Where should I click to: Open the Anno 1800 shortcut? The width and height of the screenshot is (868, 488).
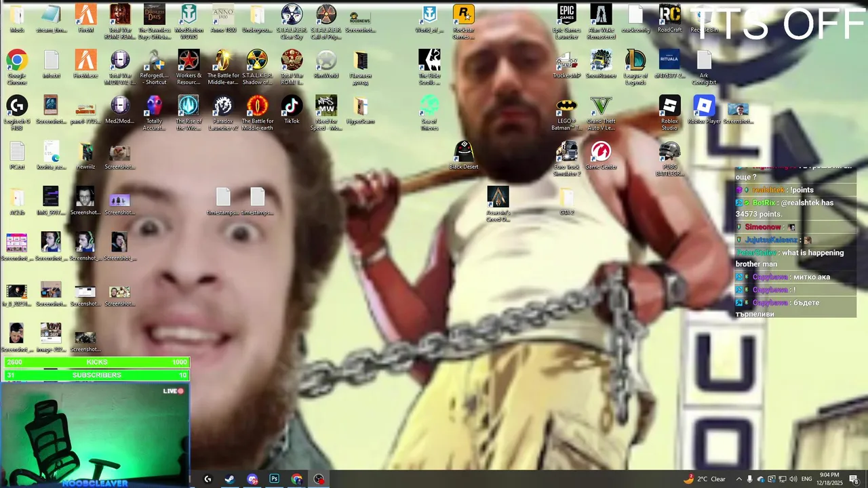(x=223, y=18)
